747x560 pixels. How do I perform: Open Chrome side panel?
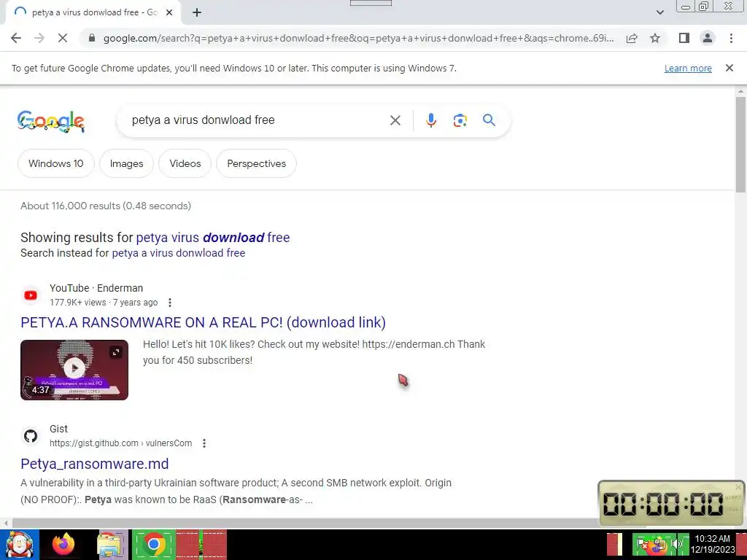[684, 38]
